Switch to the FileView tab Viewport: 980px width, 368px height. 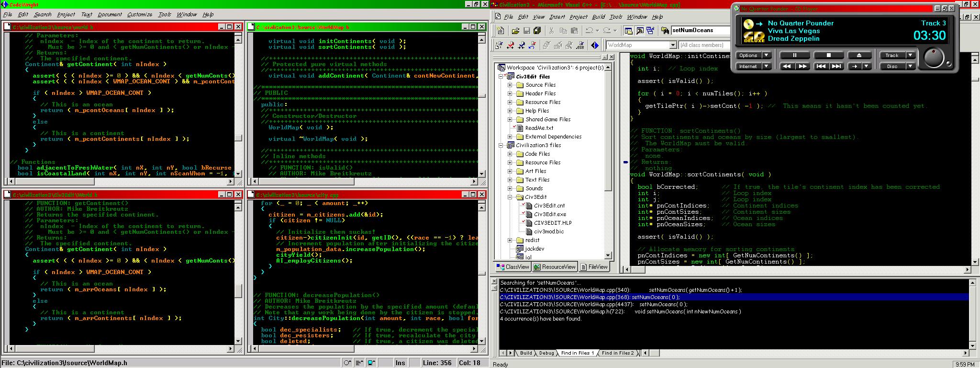(x=594, y=267)
